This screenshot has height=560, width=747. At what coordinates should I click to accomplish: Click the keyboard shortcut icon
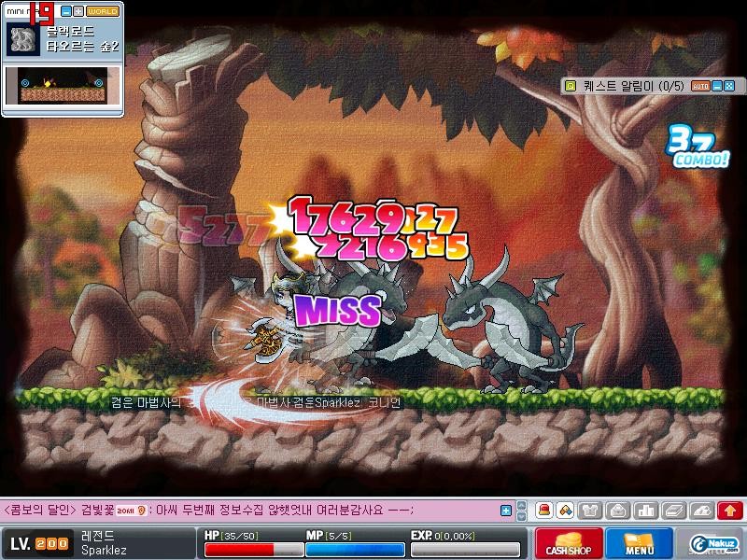[702, 511]
